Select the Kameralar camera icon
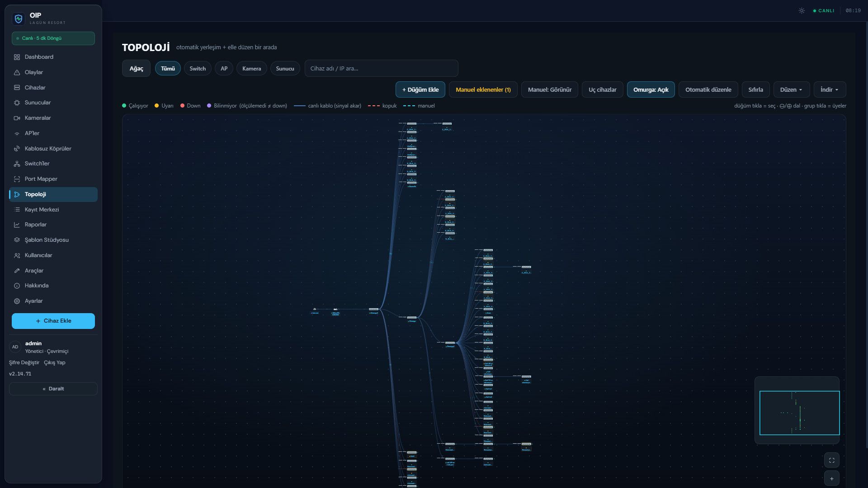868x488 pixels. point(17,118)
